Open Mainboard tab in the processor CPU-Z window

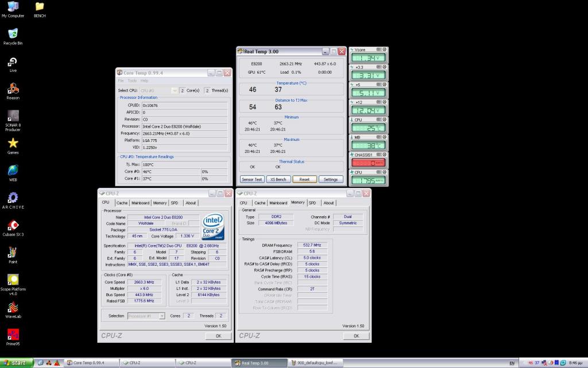140,203
